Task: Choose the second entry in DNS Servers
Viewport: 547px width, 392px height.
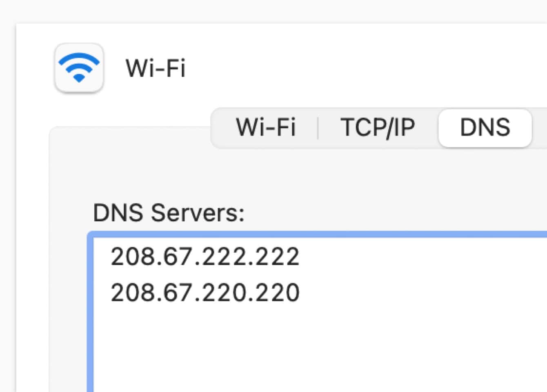Action: tap(205, 292)
